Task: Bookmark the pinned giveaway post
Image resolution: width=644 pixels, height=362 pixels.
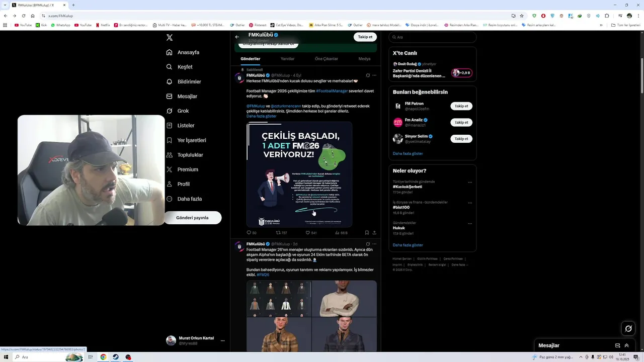Action: 367,233
